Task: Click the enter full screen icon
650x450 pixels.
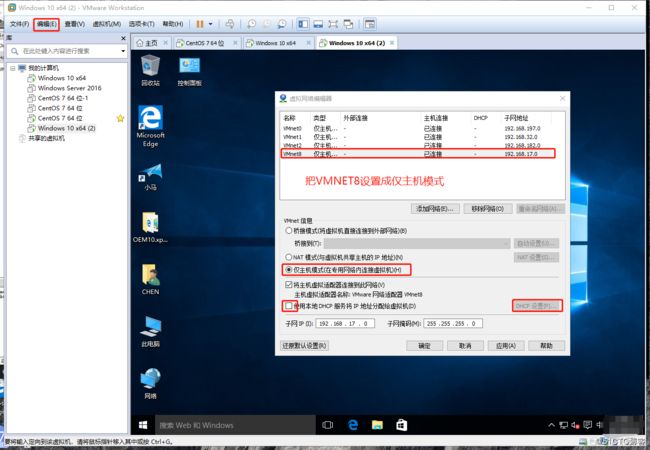Action: click(333, 24)
